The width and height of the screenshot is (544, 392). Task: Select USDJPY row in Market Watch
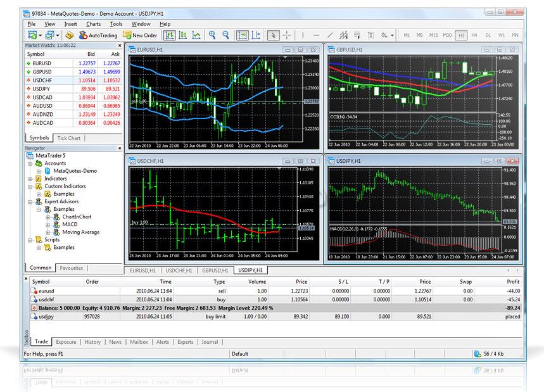pos(42,89)
